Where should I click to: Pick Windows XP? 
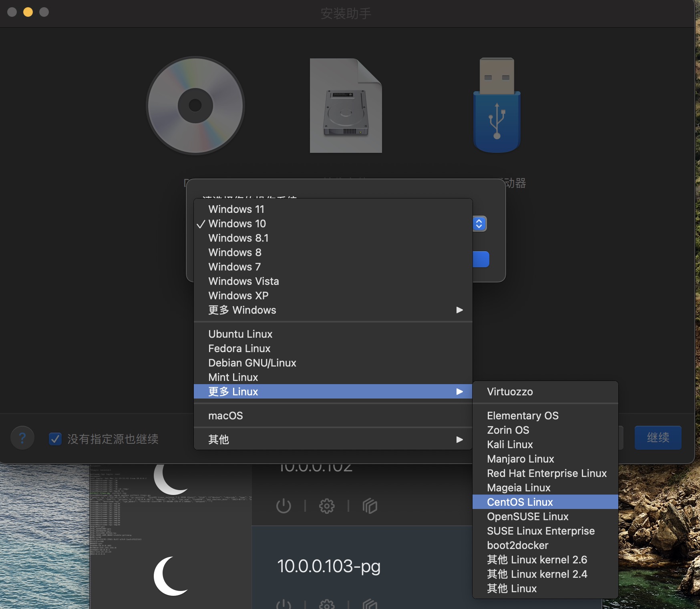pos(333,296)
